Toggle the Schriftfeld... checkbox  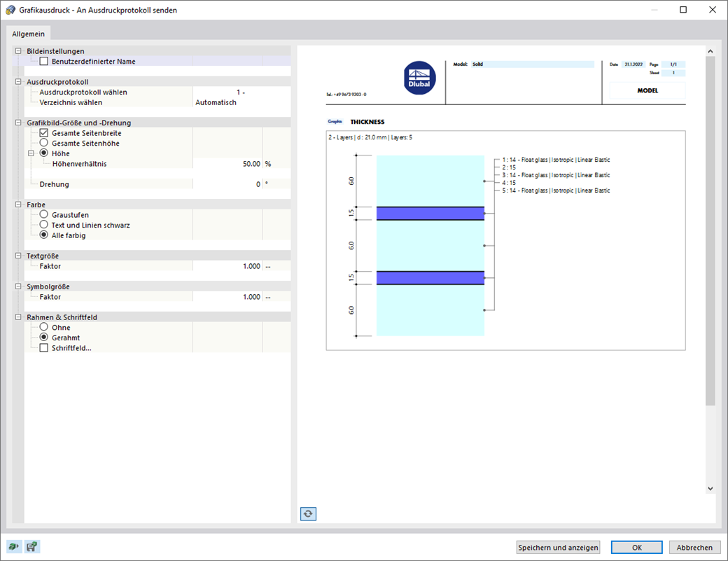43,348
